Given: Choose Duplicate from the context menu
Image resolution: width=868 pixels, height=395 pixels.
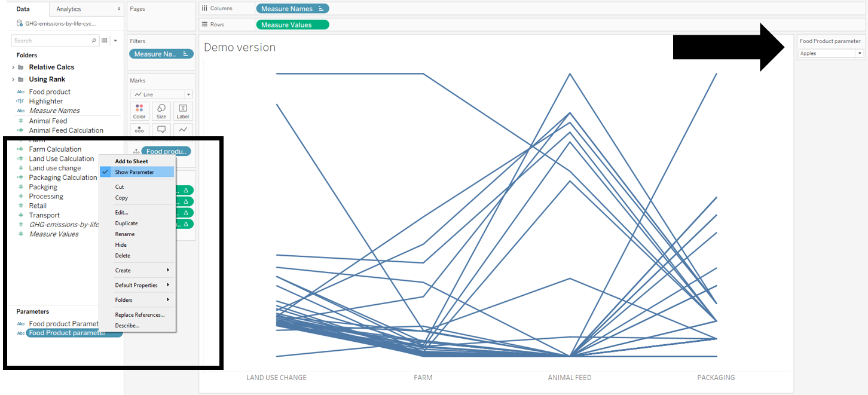Looking at the screenshot, I should pyautogui.click(x=126, y=223).
